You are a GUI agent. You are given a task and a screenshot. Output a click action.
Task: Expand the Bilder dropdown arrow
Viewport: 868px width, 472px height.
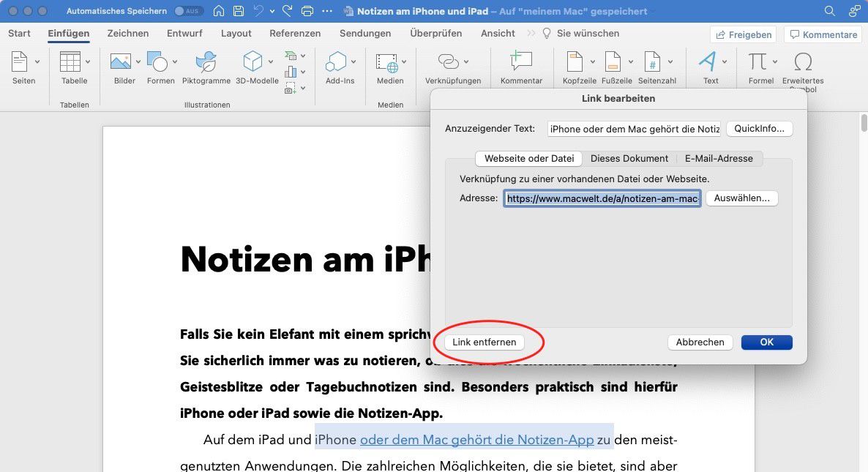click(138, 62)
